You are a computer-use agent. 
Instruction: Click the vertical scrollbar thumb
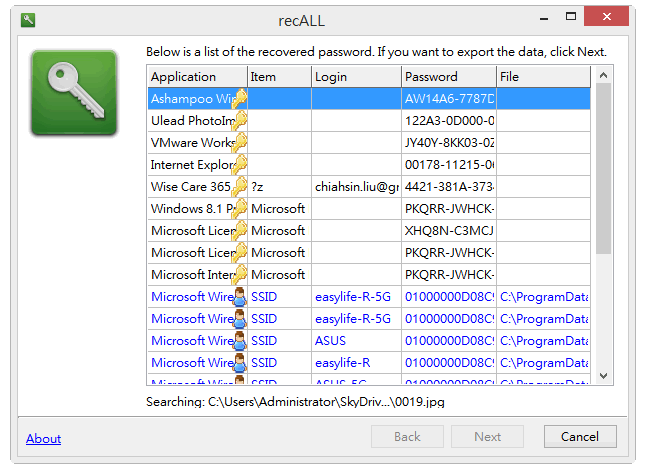pos(603,169)
